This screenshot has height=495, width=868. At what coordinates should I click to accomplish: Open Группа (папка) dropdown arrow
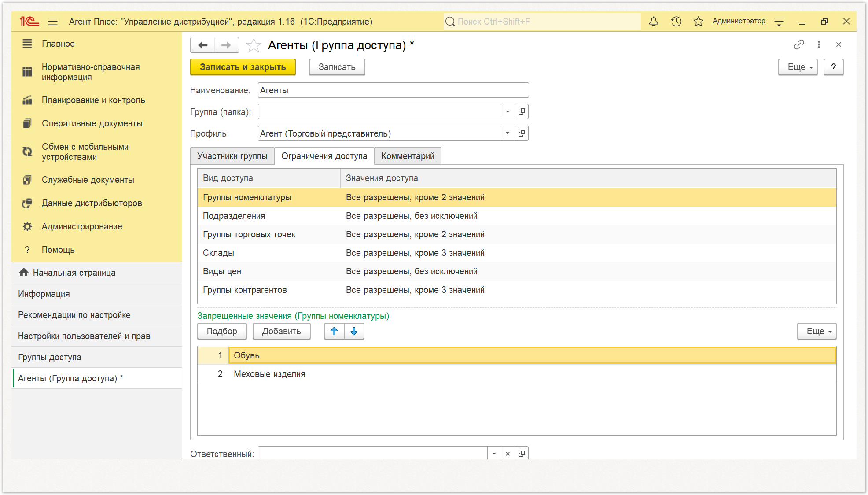click(508, 111)
